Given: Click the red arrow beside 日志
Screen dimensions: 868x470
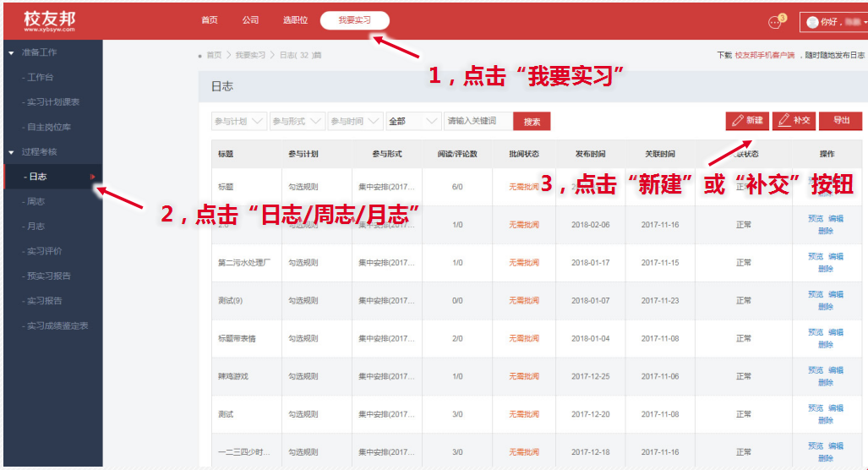Looking at the screenshot, I should point(92,177).
